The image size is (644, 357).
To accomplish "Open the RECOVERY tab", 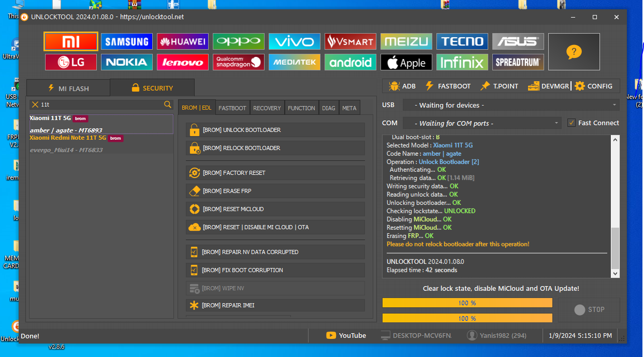I will pos(267,108).
